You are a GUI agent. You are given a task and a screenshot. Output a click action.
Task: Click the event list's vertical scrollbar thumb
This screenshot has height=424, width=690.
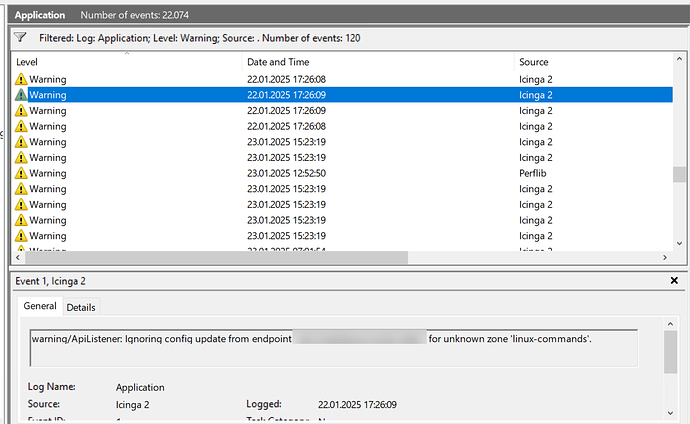coord(679,174)
